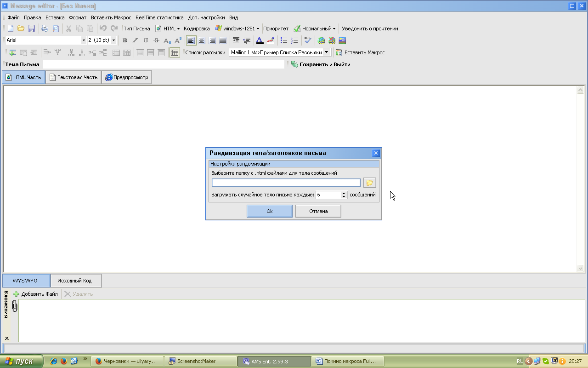
Task: Toggle Уведомить о прочтении read receipt
Action: (x=370, y=29)
